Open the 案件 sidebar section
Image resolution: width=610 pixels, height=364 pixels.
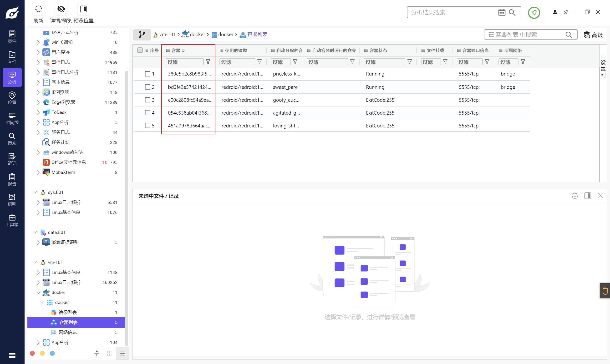coord(12,37)
